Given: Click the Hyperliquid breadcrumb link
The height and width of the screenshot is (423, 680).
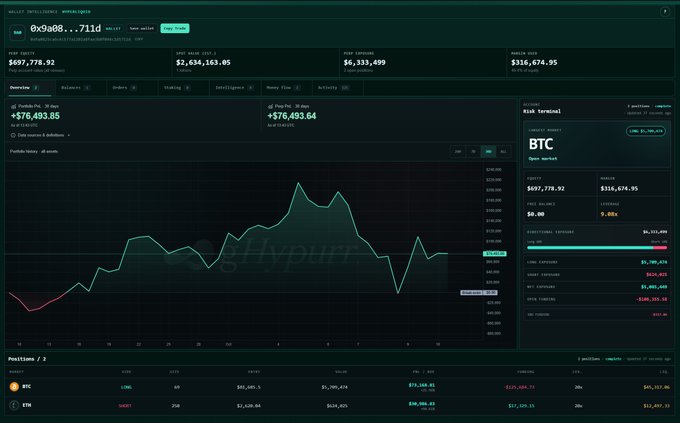Looking at the screenshot, I should click(76, 12).
